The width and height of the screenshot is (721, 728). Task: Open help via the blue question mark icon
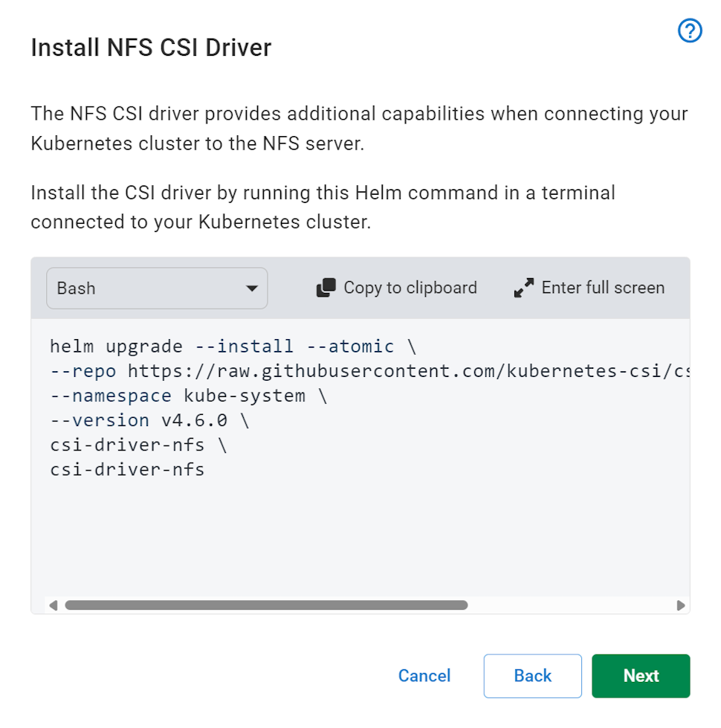coord(690,30)
